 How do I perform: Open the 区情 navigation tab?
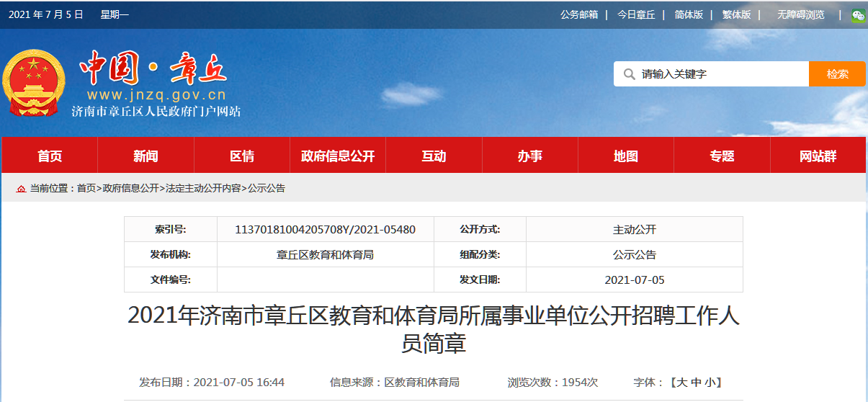242,156
